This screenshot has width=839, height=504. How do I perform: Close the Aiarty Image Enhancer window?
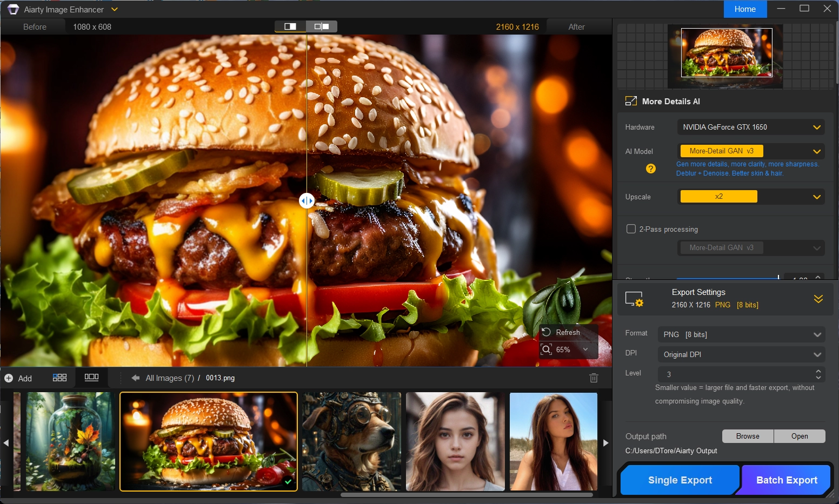pyautogui.click(x=827, y=9)
